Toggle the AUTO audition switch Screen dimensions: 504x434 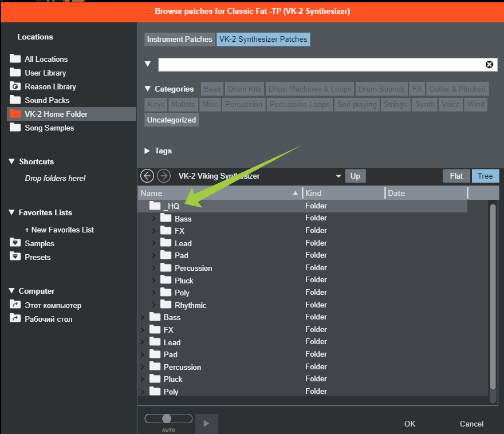168,419
